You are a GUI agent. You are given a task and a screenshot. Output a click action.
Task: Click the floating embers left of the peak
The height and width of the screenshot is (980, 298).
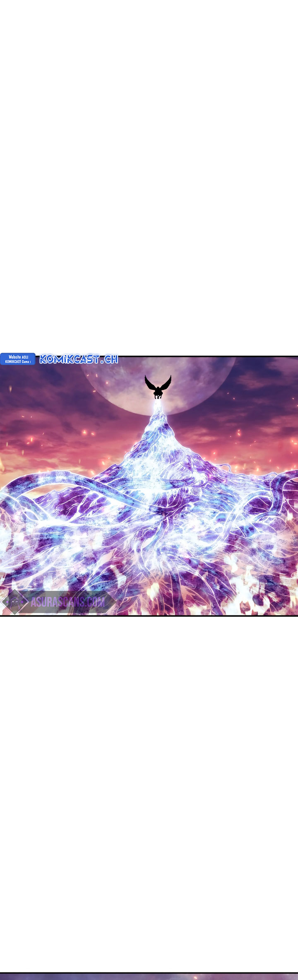[x=87, y=433]
